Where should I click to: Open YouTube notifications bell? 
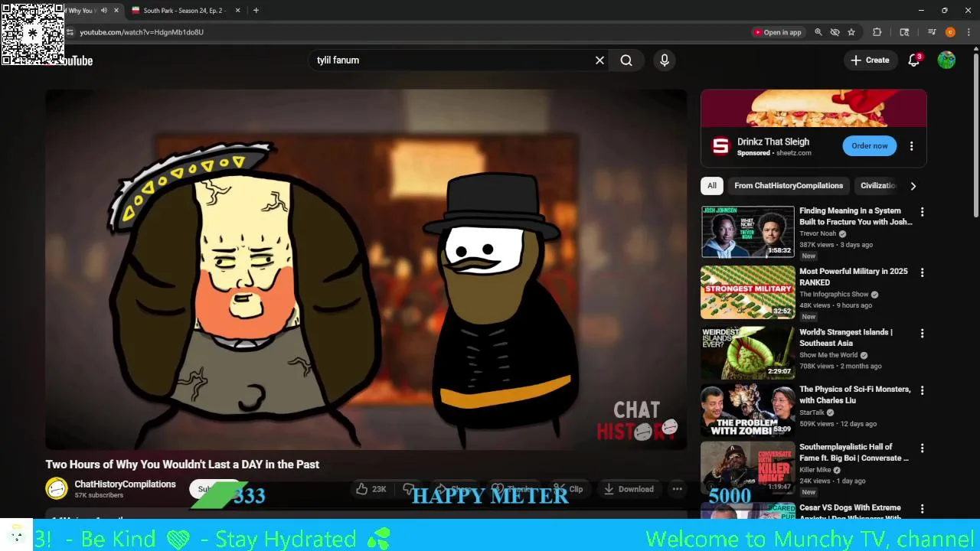[x=914, y=60]
